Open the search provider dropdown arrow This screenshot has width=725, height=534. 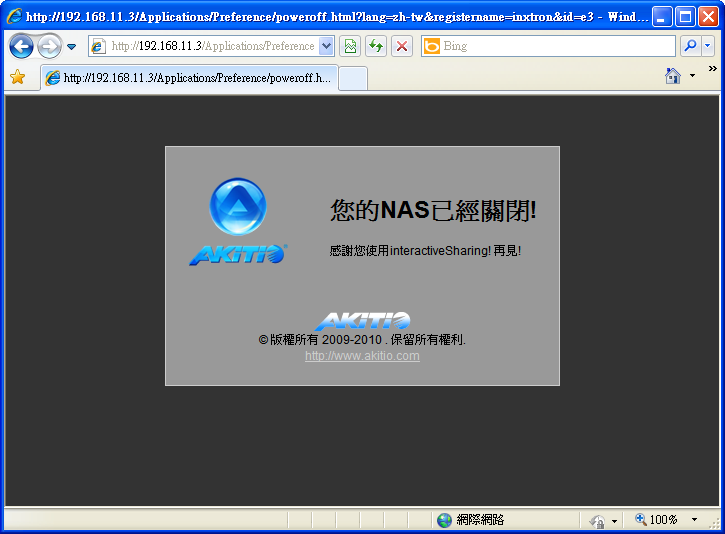(x=708, y=46)
